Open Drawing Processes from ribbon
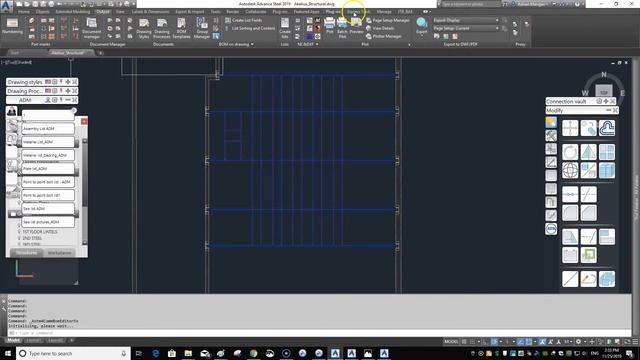Image resolution: width=640 pixels, height=360 pixels. point(162,28)
